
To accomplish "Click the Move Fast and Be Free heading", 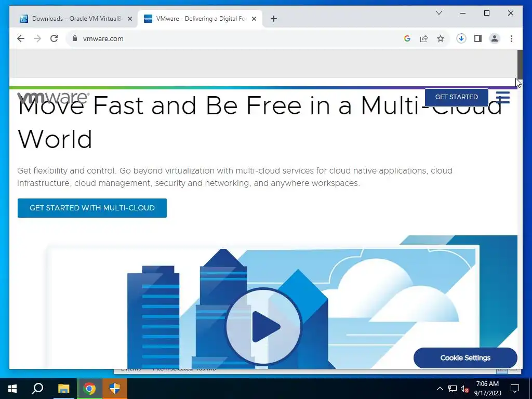I will tap(260, 122).
